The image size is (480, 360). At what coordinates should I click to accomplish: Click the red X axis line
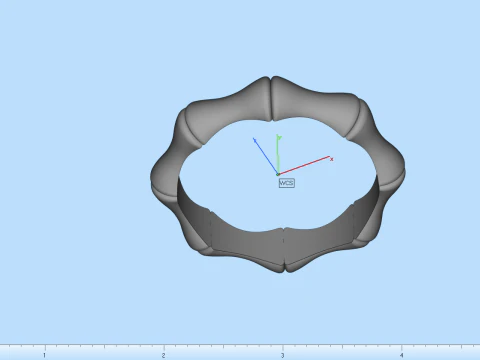click(x=304, y=165)
